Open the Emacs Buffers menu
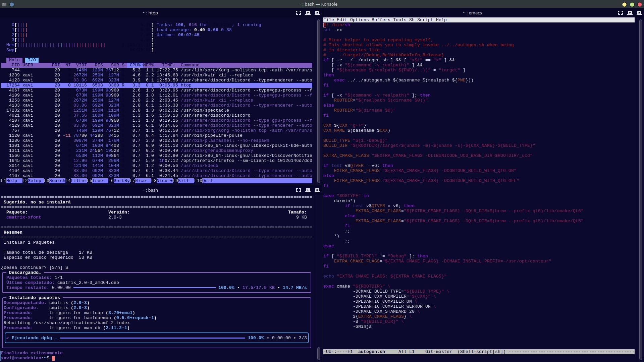This screenshot has height=362, width=644. (381, 20)
